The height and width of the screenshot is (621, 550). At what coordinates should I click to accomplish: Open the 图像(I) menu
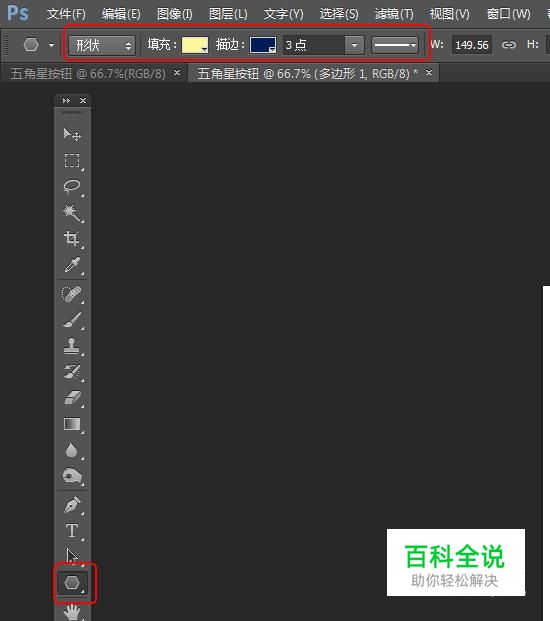(175, 14)
